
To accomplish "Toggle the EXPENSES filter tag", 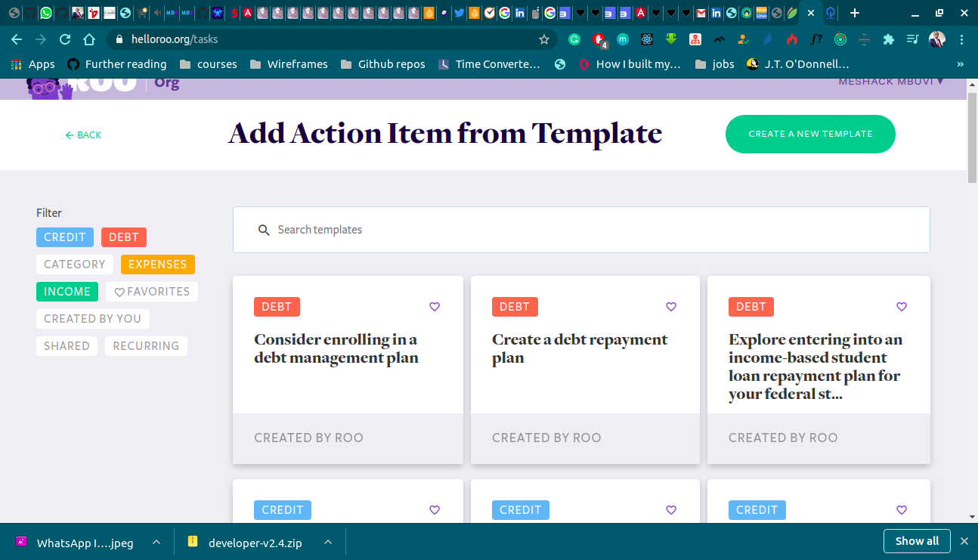I will 158,265.
